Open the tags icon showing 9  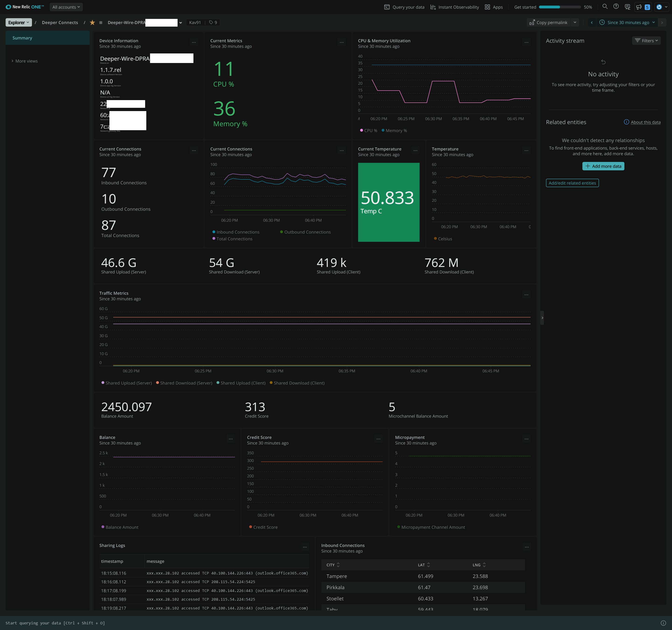(x=213, y=22)
